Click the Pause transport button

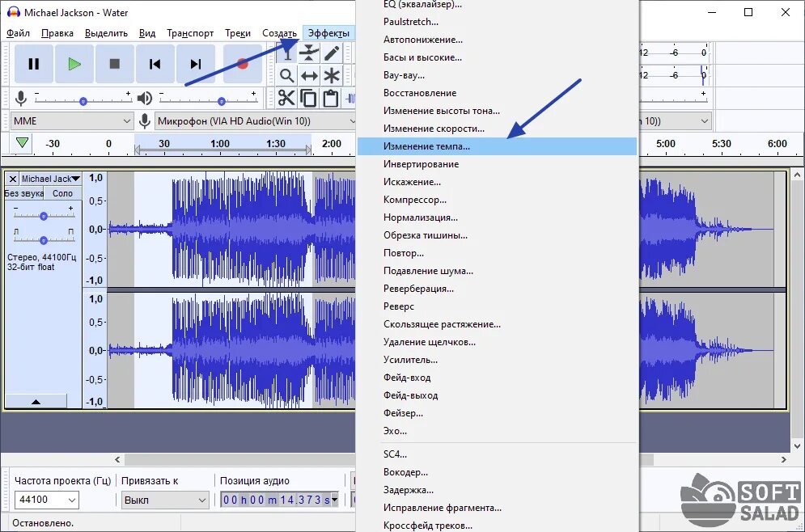[x=34, y=64]
